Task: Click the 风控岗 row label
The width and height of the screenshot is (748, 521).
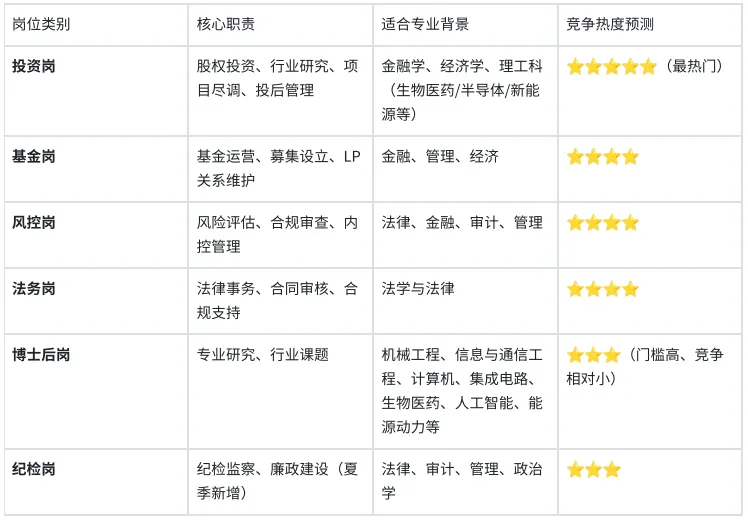Action: pyautogui.click(x=33, y=222)
